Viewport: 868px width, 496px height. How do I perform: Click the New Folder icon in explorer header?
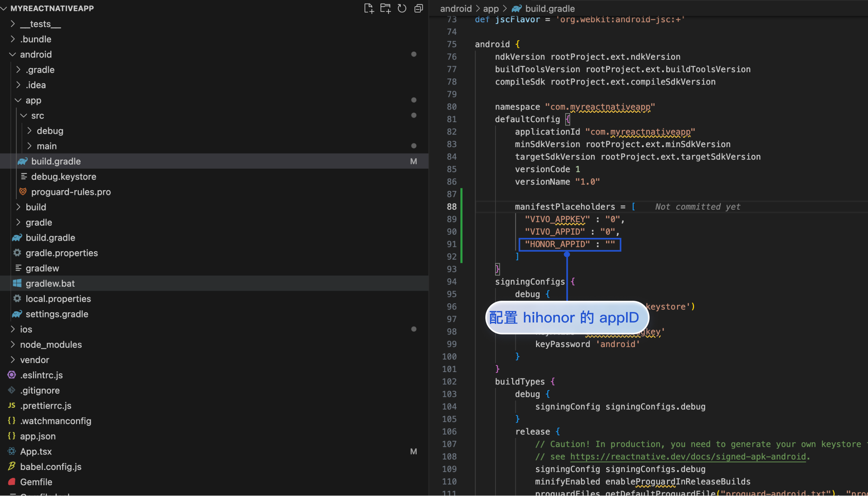coord(385,8)
